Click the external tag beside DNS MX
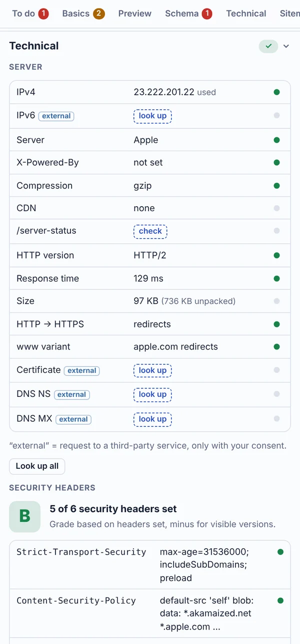The width and height of the screenshot is (300, 644). [73, 419]
